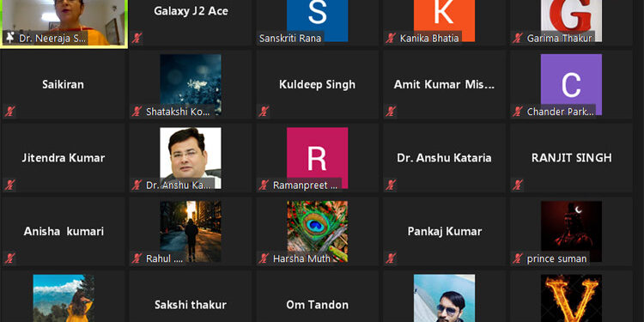Click muted mic icon next to Ramanpreet

tap(264, 185)
